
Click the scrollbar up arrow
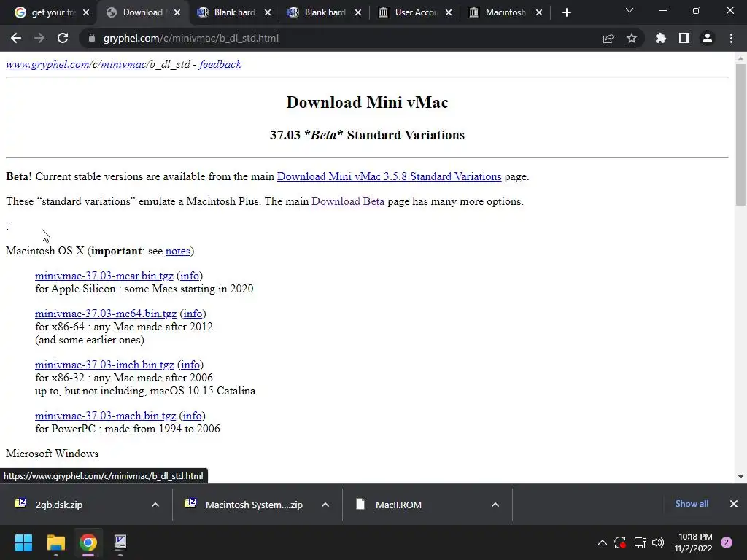[x=740, y=58]
